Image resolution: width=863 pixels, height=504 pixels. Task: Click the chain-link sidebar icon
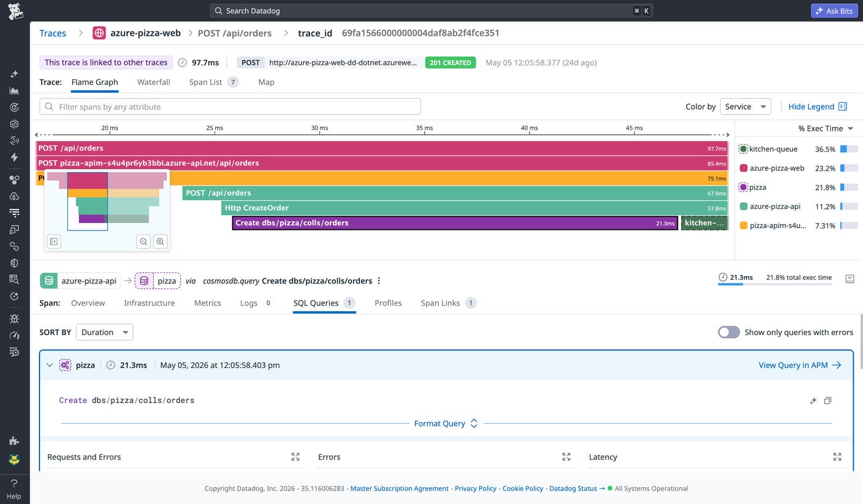15,246
